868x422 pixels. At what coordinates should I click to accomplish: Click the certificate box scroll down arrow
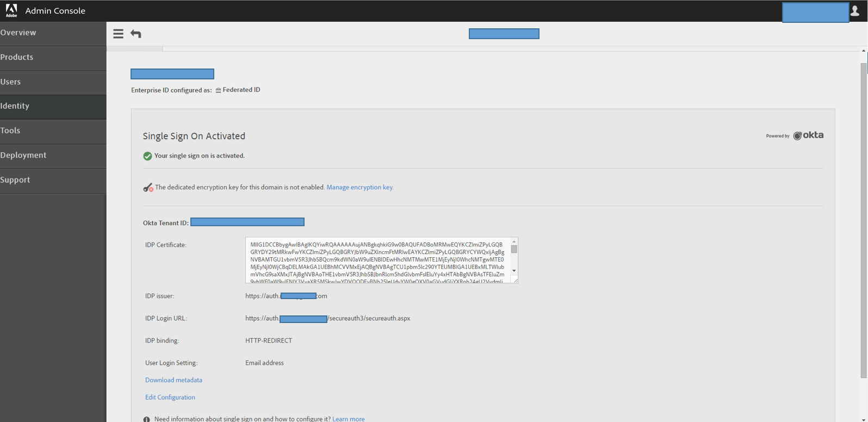(514, 271)
